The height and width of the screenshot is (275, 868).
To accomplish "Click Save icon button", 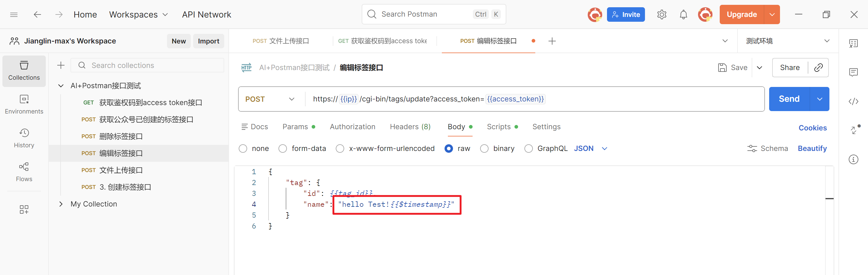I will click(x=733, y=68).
